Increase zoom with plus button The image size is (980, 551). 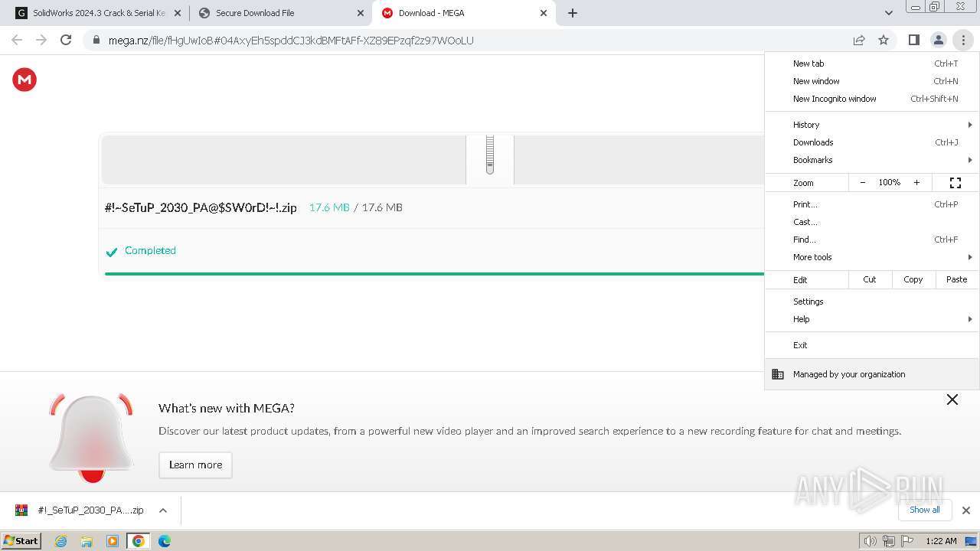(x=916, y=182)
